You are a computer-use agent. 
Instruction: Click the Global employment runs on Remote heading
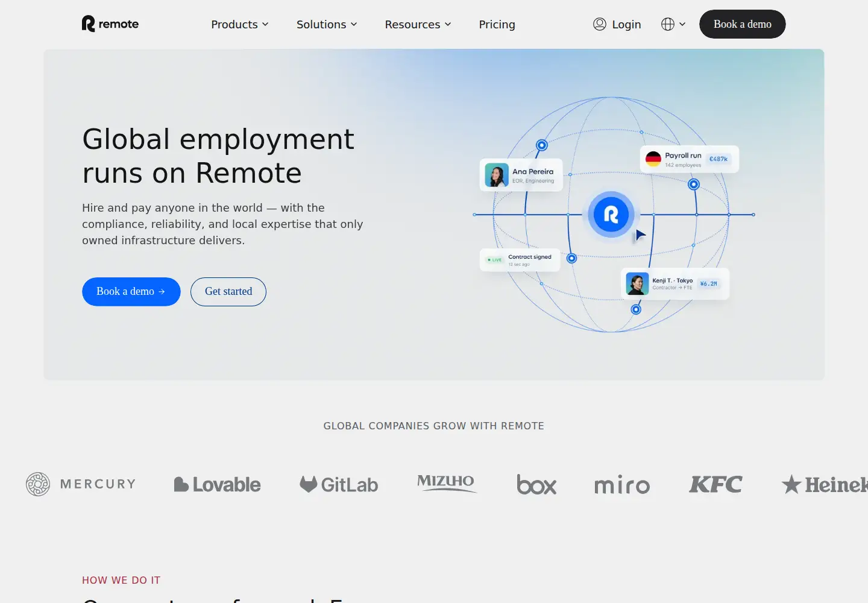(218, 156)
